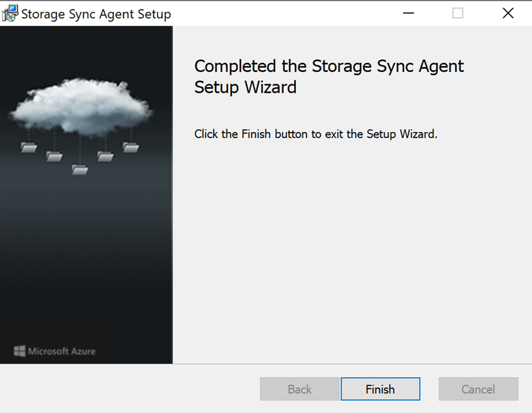Minimize the Setup window
Viewport: 532px width, 413px height.
coord(408,12)
